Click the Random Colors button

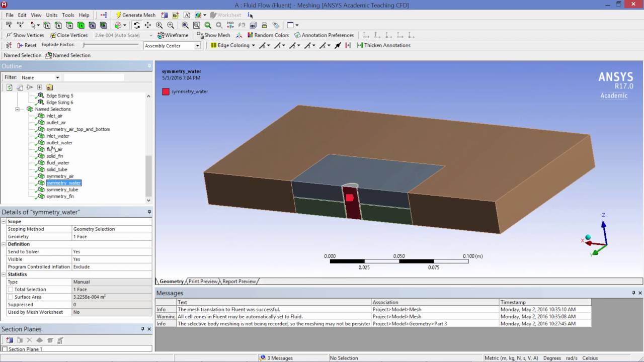click(x=268, y=35)
